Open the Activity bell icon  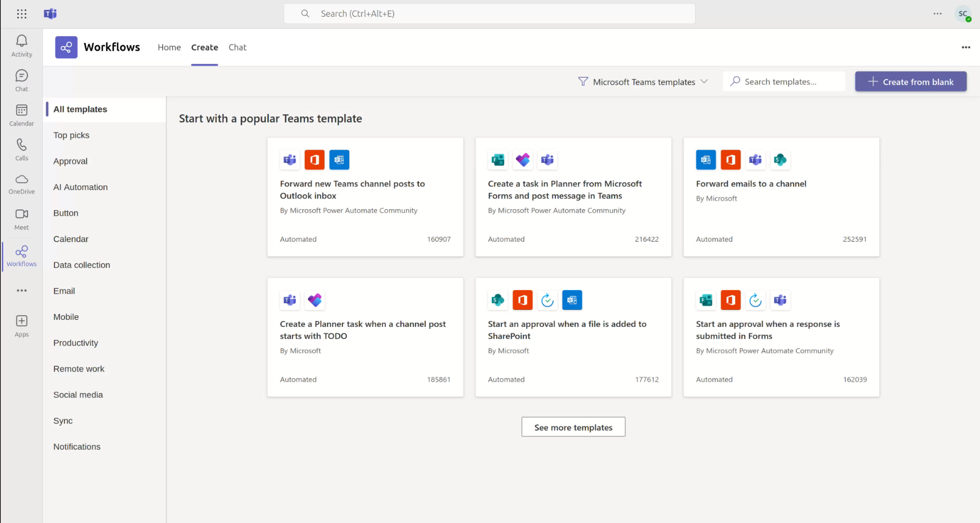(21, 45)
